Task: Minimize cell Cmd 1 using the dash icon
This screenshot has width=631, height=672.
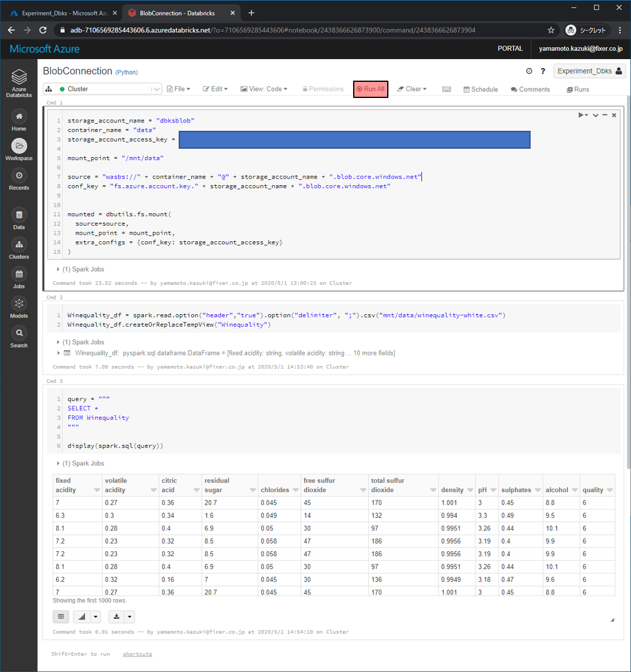Action: click(605, 115)
